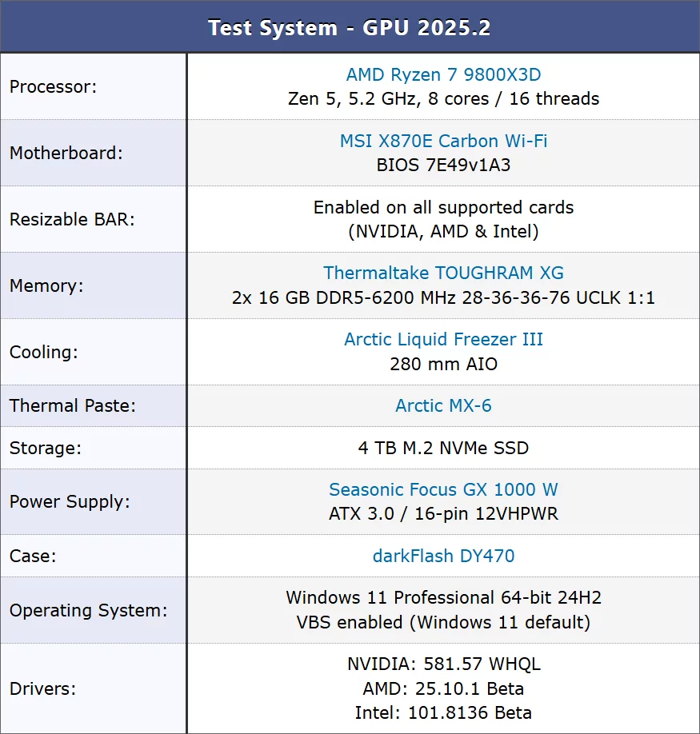This screenshot has width=700, height=734.
Task: Click the Power Supply row label
Action: [x=70, y=502]
